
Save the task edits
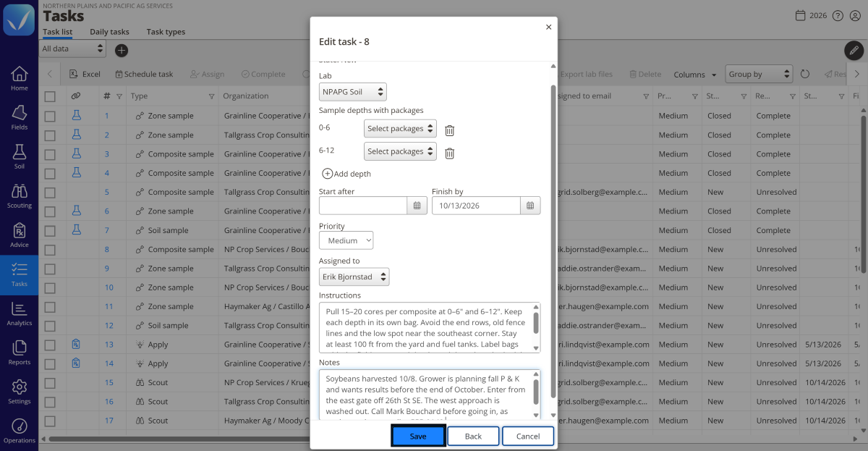click(418, 436)
